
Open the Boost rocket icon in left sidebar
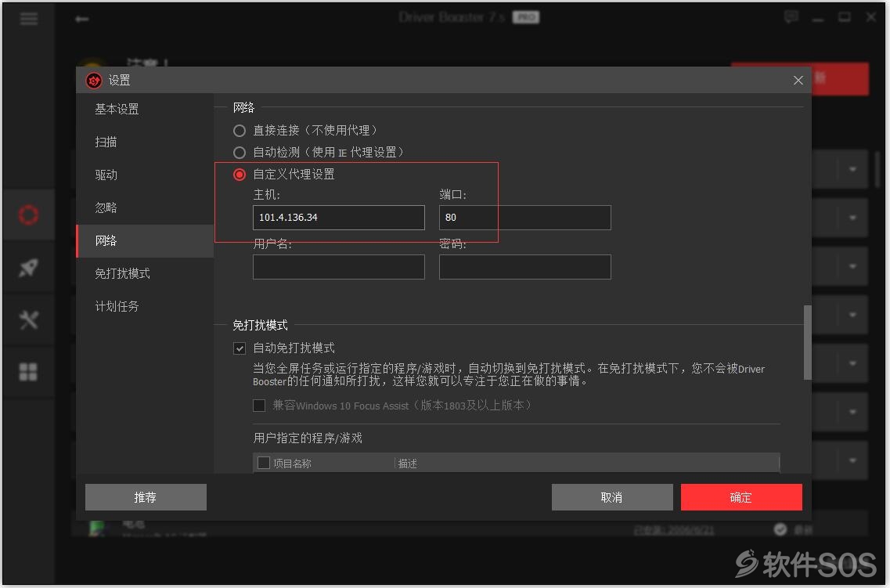(x=28, y=267)
